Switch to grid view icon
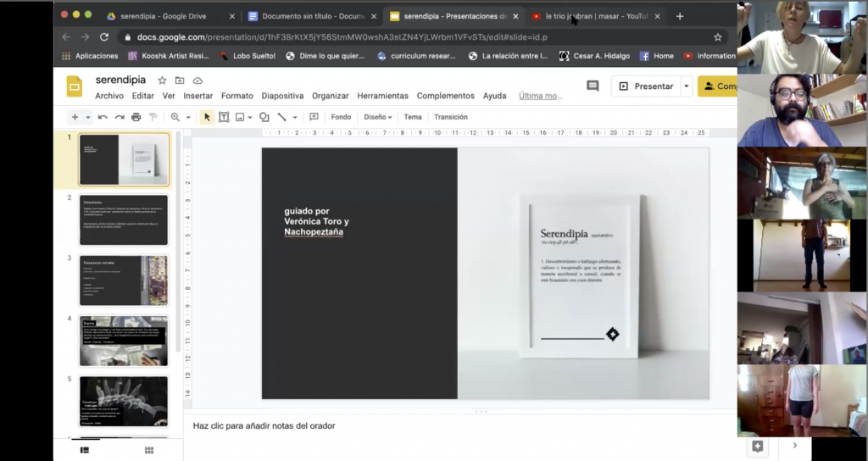868x461 pixels. coord(149,450)
